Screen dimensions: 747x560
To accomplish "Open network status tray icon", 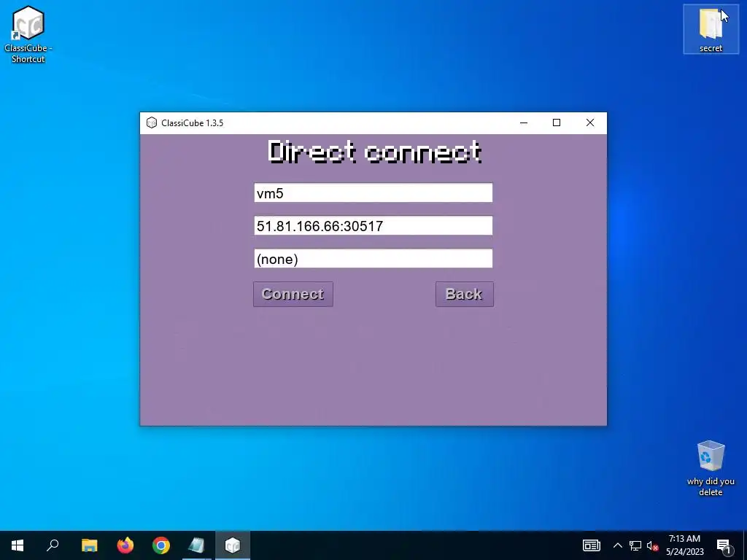I will tap(635, 545).
